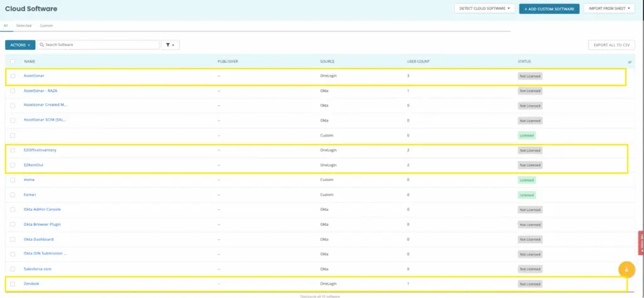Click Export All to CSV button
Image resolution: width=644 pixels, height=298 pixels.
point(611,45)
